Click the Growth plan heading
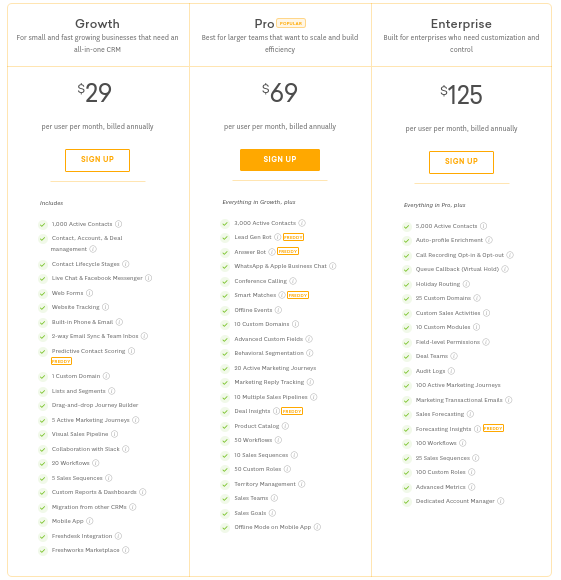Viewport: 561px width, 580px height. (97, 24)
